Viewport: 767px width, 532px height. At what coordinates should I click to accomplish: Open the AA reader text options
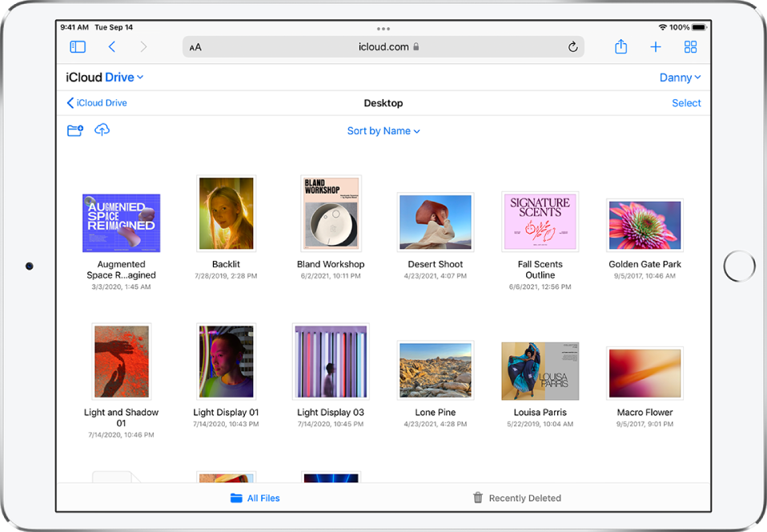click(195, 47)
